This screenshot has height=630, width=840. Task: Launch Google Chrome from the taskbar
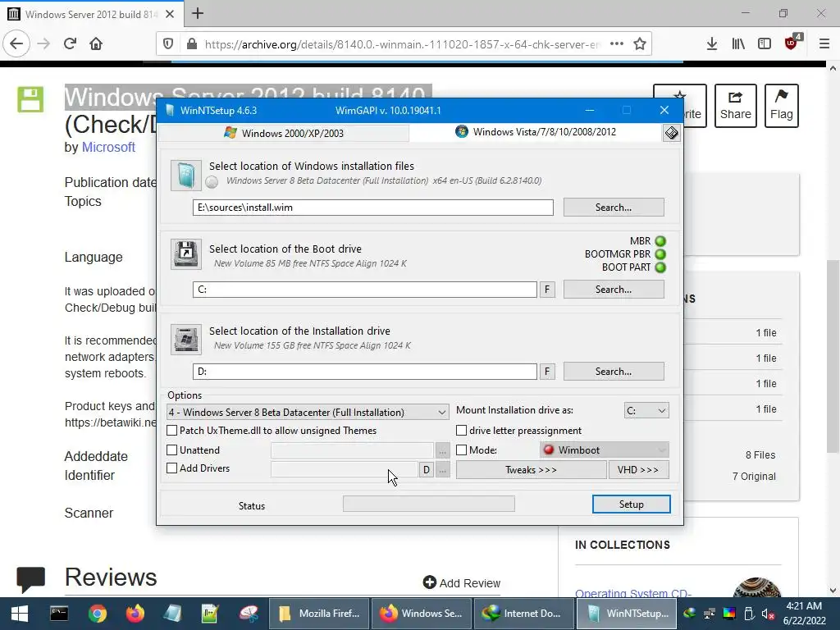98,614
